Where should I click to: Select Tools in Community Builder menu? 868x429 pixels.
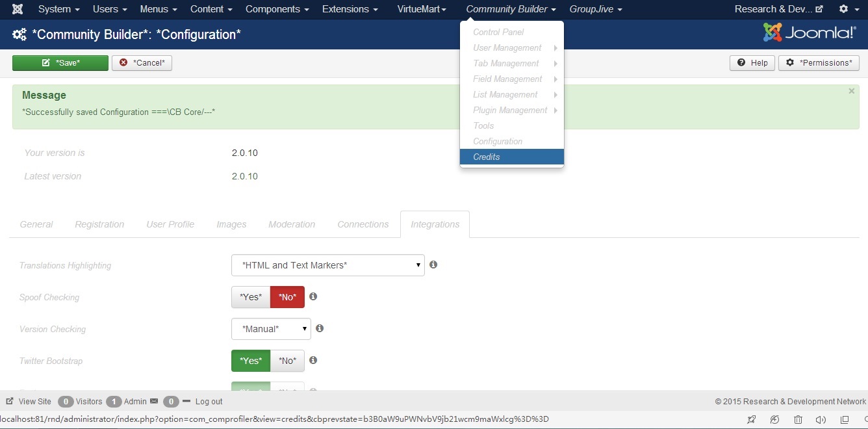pyautogui.click(x=512, y=125)
